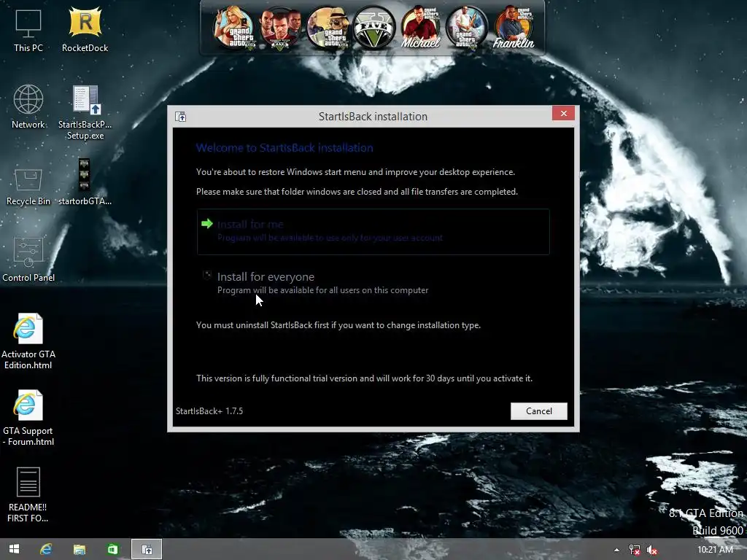
Task: Click first dock icon with blonde woman
Action: tap(233, 28)
